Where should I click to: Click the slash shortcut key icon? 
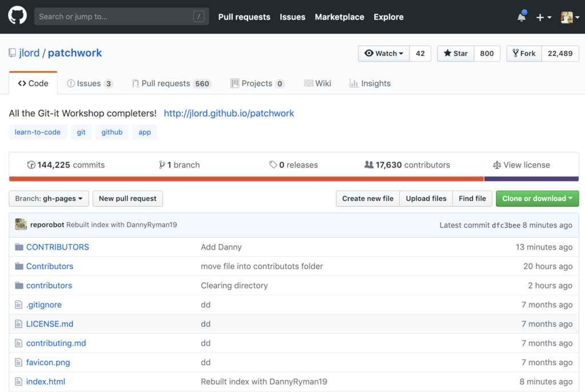[x=198, y=17]
